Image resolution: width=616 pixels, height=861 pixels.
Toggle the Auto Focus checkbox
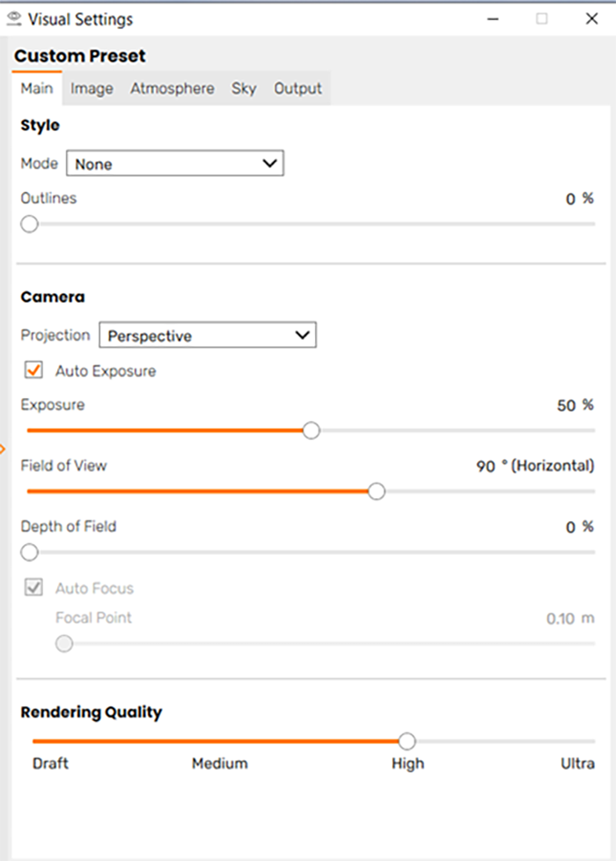(33, 587)
